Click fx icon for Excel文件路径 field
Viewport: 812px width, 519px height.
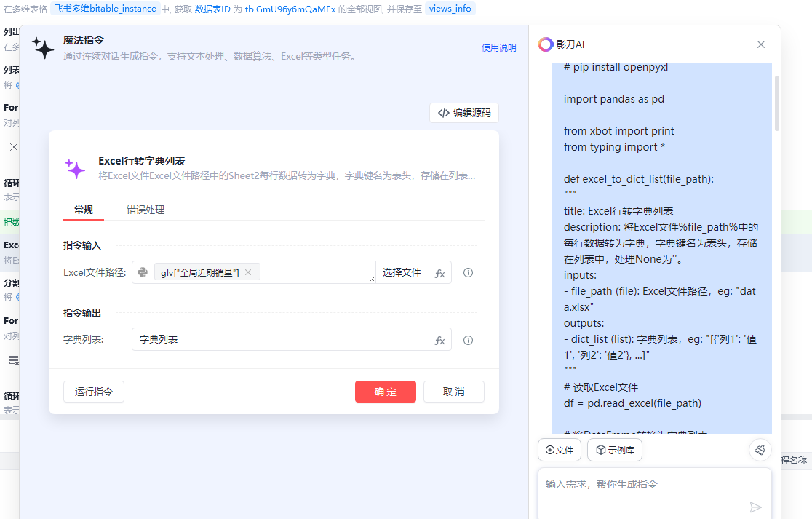439,273
